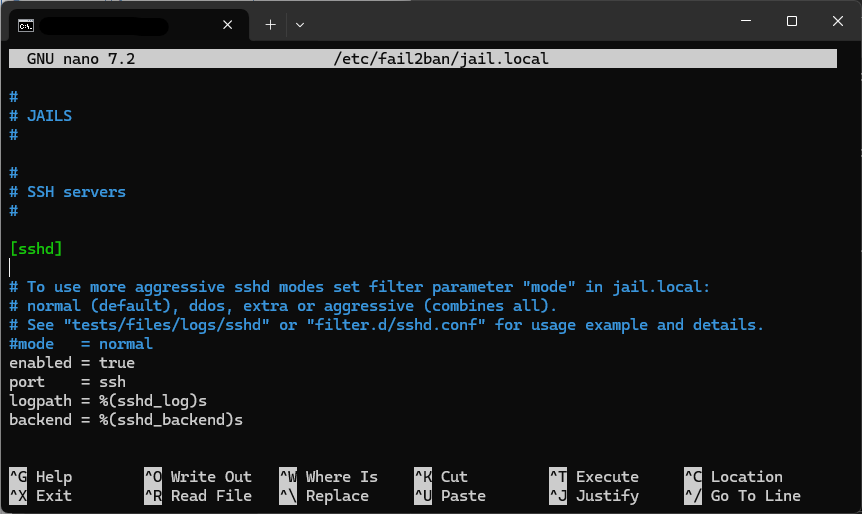Click the Cut shortcut label
Viewport: 862px width, 514px height.
[x=454, y=477]
